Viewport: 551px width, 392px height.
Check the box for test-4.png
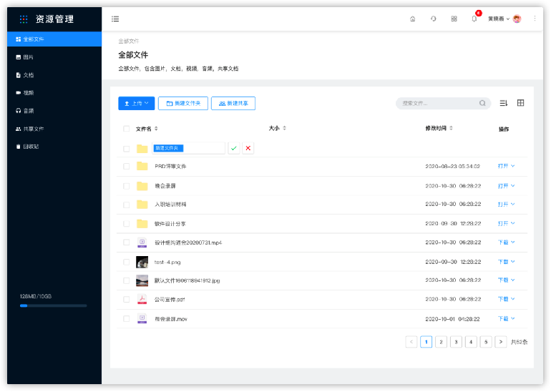(126, 262)
